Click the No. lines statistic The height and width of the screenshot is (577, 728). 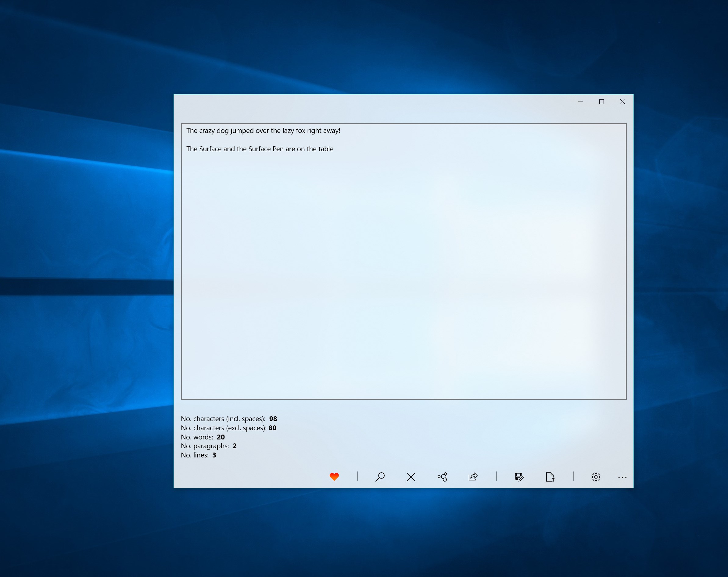click(198, 455)
